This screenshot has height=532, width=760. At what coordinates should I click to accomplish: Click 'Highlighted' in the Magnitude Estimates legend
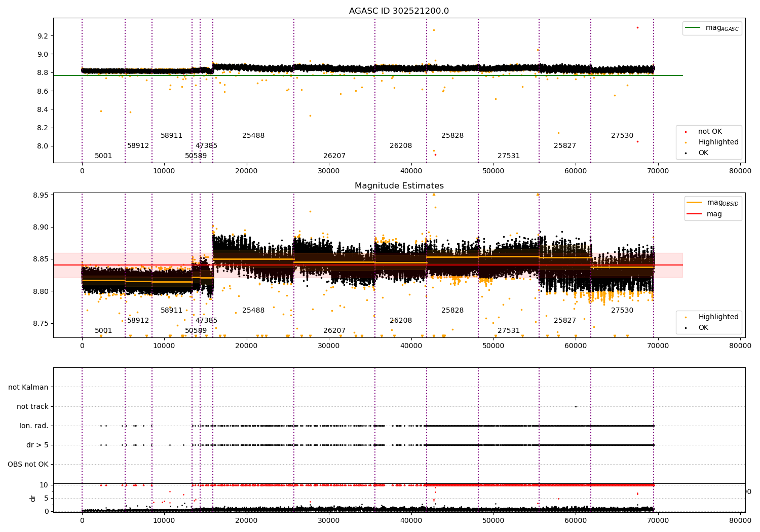click(718, 317)
